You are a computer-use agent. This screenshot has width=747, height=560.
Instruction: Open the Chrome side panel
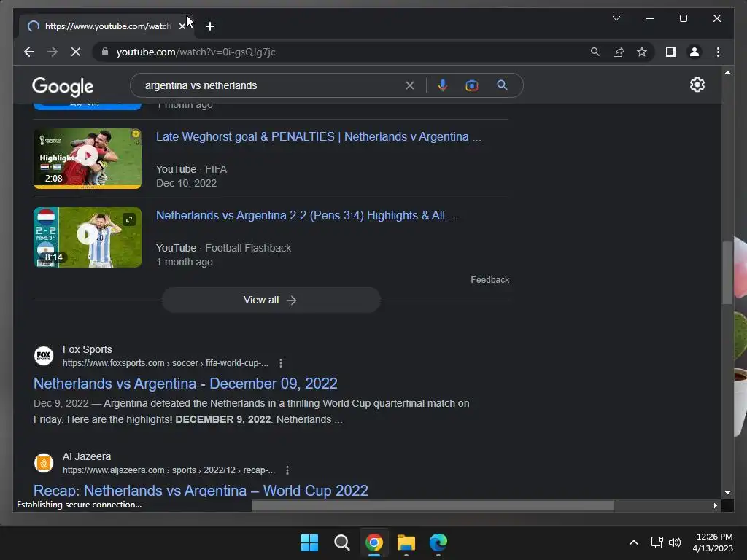click(671, 52)
